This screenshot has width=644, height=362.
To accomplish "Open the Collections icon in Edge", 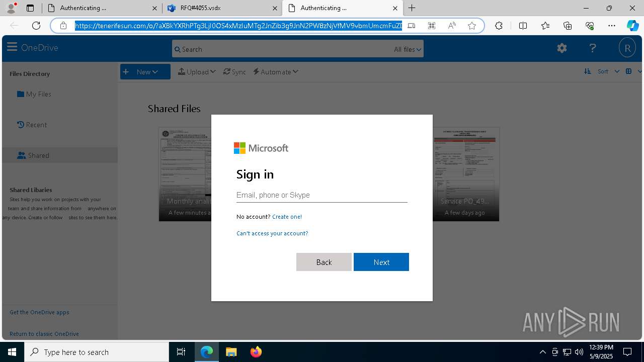I will click(x=568, y=26).
